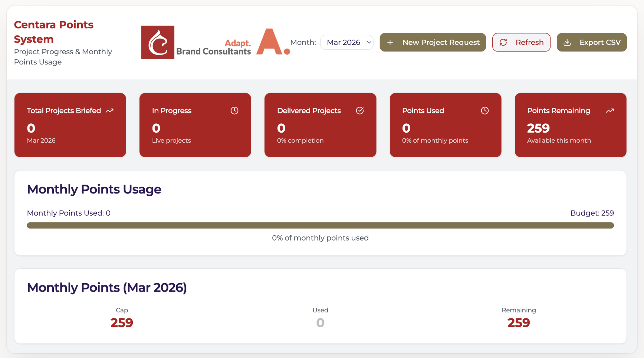
Task: Select the Delivered Projects summary card
Action: click(320, 125)
